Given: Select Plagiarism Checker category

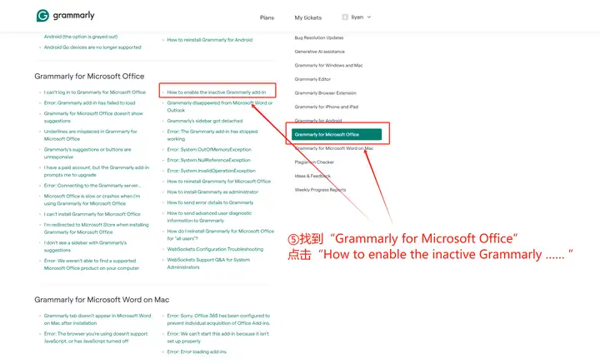Looking at the screenshot, I should (x=314, y=162).
